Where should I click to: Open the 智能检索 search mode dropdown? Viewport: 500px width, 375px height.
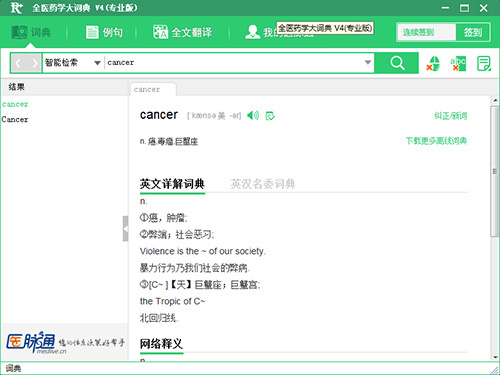73,63
